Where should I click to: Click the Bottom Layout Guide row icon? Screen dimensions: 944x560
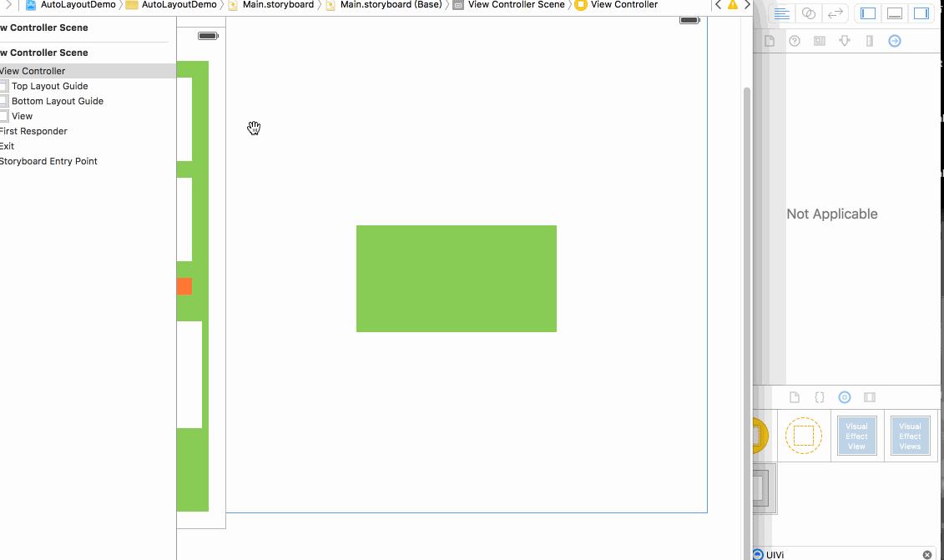click(x=4, y=101)
